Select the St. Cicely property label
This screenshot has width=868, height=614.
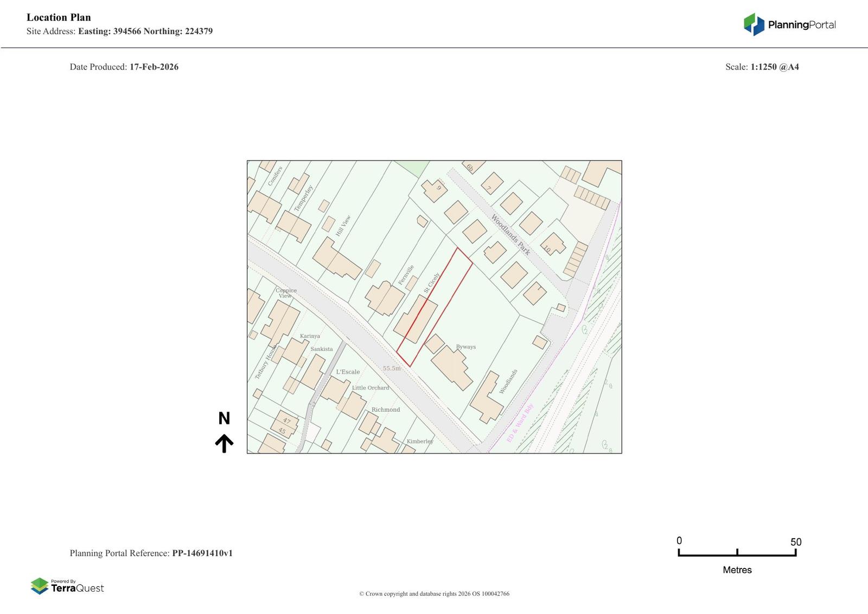[x=432, y=283]
